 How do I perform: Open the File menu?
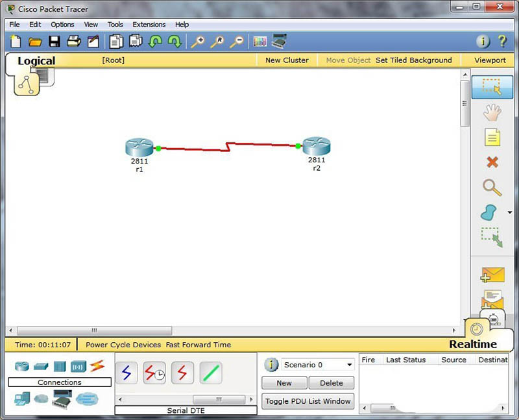(14, 25)
